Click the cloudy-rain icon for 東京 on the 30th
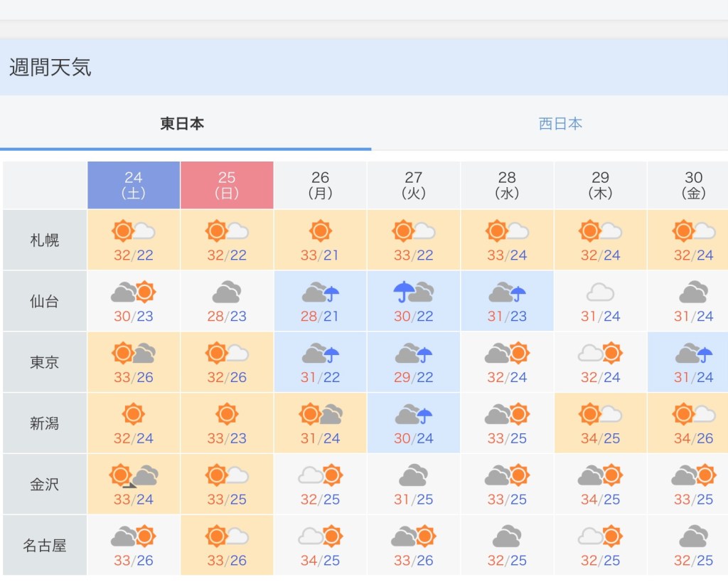Image resolution: width=728 pixels, height=582 pixels. pyautogui.click(x=693, y=353)
